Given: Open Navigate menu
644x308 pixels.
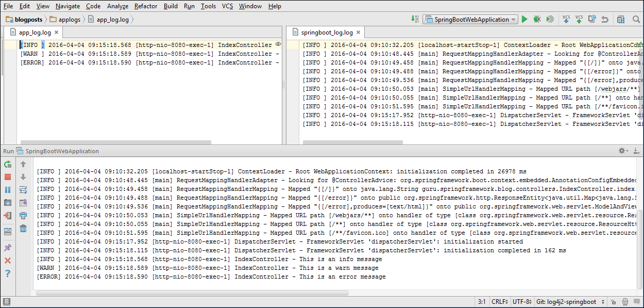Looking at the screenshot, I should [68, 6].
